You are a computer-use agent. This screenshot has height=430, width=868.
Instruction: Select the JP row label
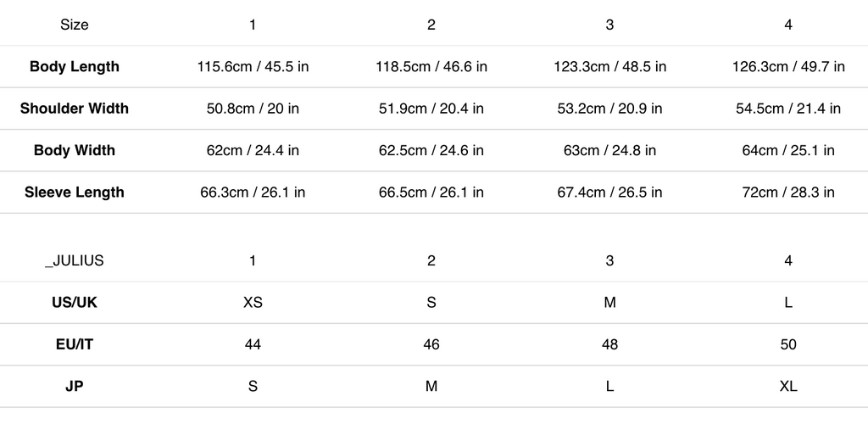[75, 386]
